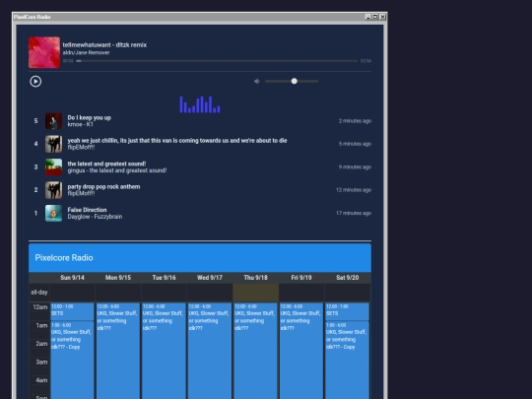The image size is (532, 399).
Task: Open Friday's 12:00 - 6:00 UKG event
Action: [x=301, y=351]
